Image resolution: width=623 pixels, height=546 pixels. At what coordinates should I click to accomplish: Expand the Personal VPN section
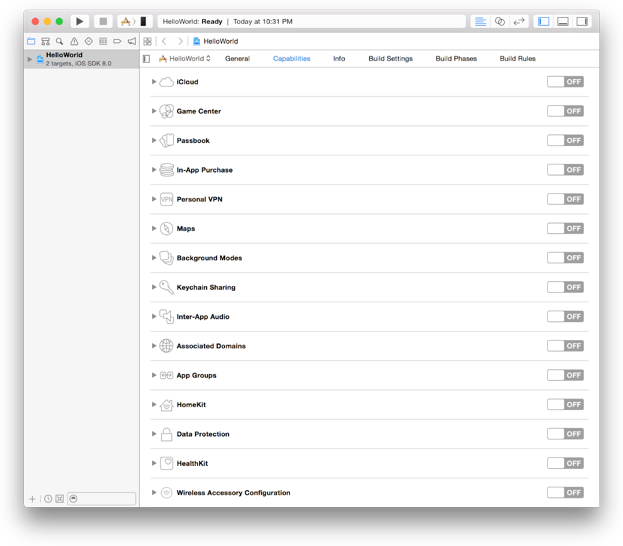(x=154, y=199)
